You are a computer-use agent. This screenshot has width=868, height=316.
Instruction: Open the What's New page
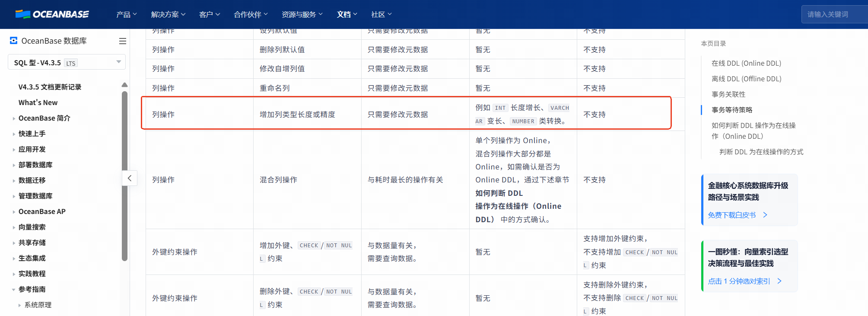coord(38,102)
